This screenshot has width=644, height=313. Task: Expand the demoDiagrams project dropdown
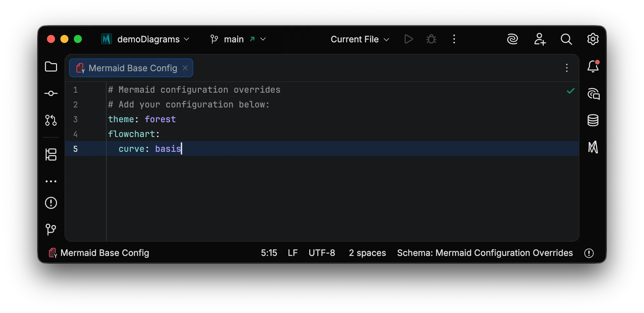pos(187,39)
